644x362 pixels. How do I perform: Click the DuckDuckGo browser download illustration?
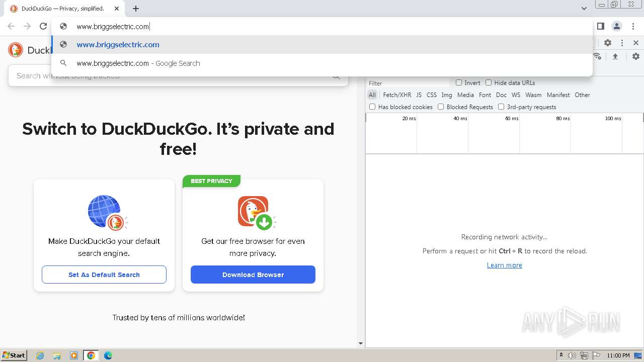[x=256, y=212]
